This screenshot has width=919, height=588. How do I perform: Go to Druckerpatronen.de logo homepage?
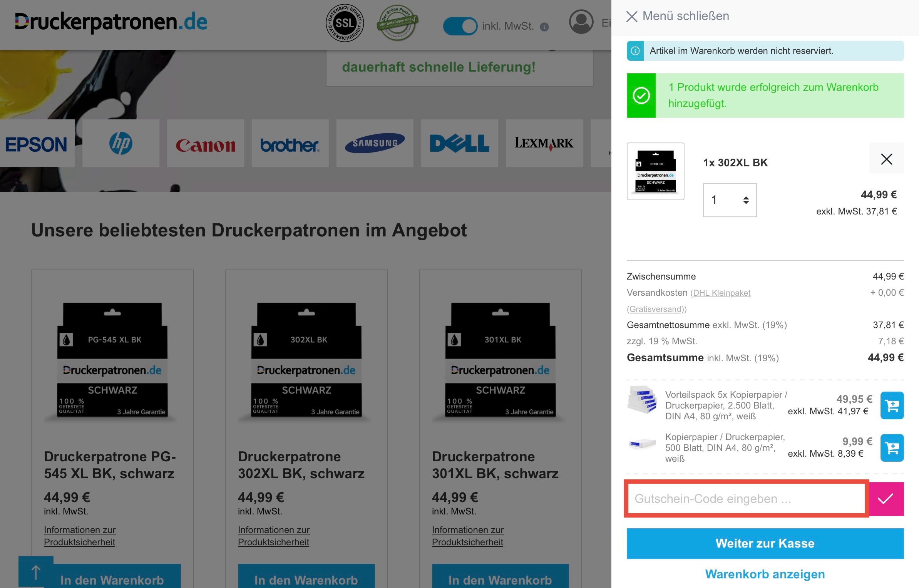tap(111, 22)
